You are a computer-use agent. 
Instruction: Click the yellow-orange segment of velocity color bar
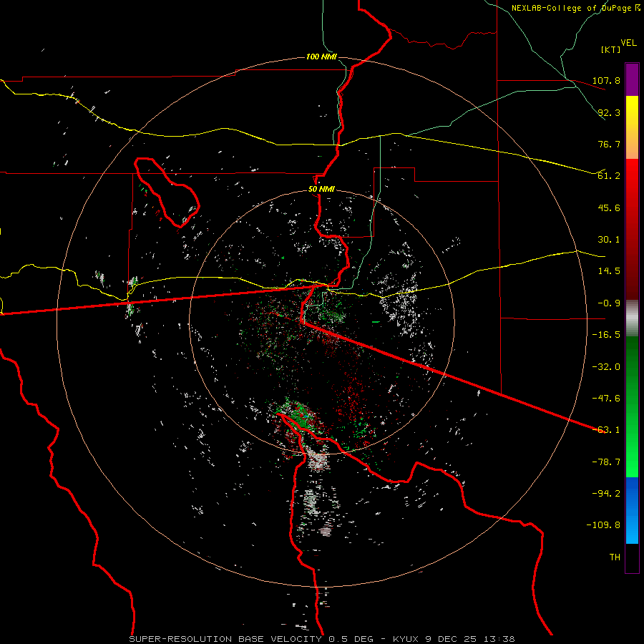click(x=632, y=127)
